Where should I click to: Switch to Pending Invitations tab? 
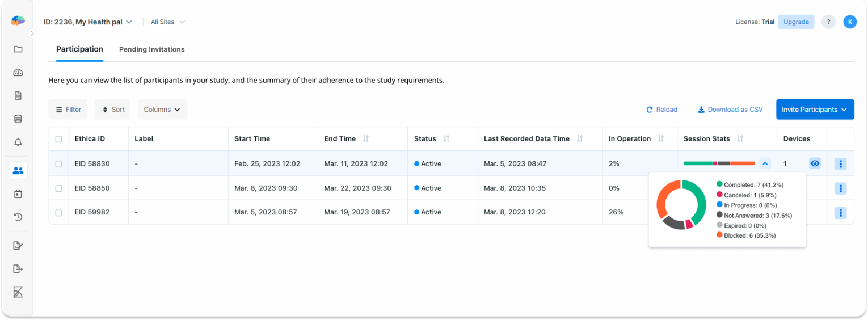coord(151,49)
